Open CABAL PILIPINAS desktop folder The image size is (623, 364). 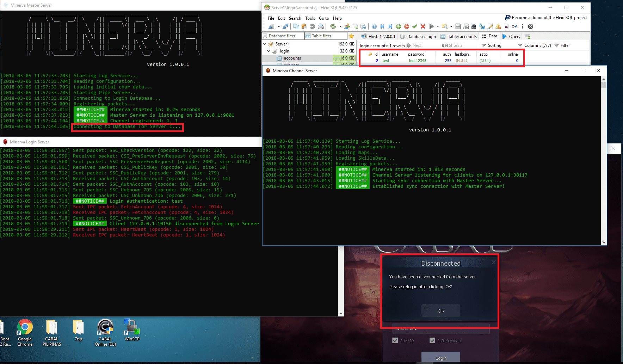(x=52, y=333)
